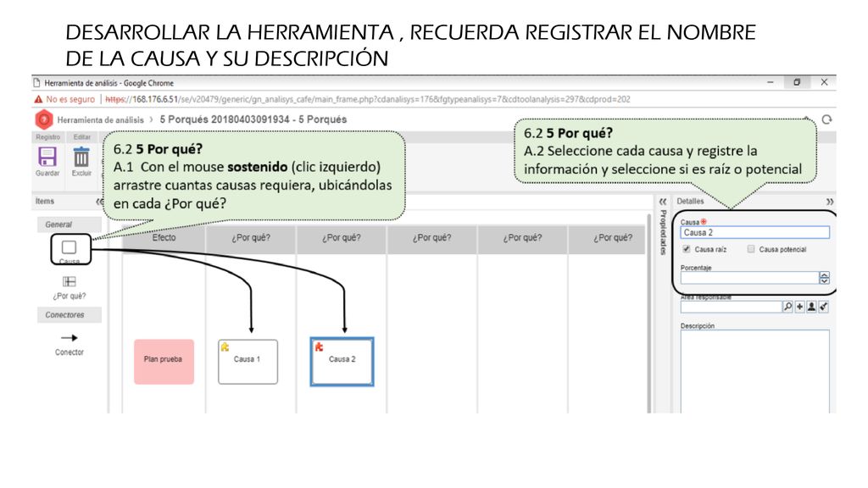The image size is (868, 488).
Task: Collapse the Ítems panel with the chevrons
Action: [99, 202]
